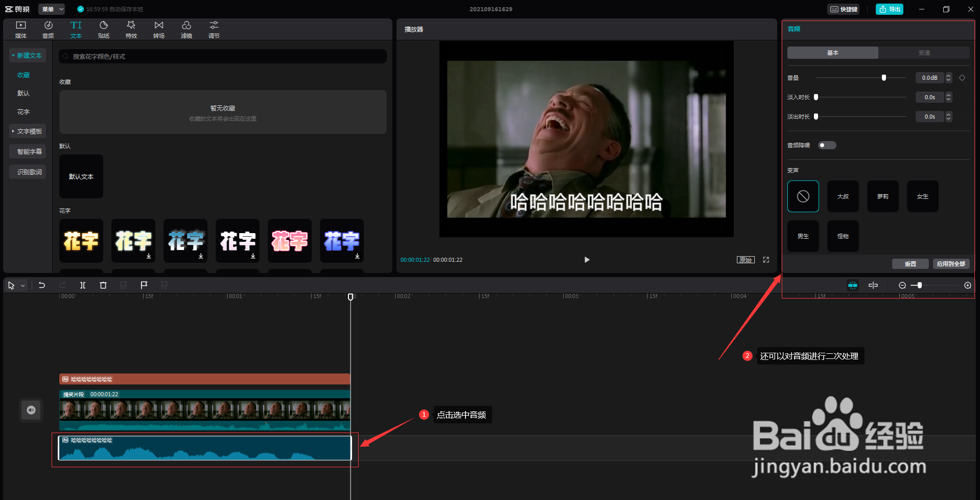Click the 重置 reset button
The image size is (980, 500).
click(911, 264)
